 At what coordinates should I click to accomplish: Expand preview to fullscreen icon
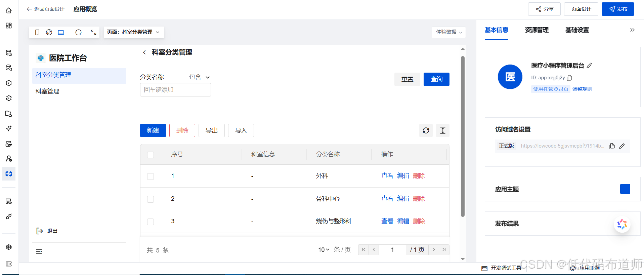coord(94,32)
